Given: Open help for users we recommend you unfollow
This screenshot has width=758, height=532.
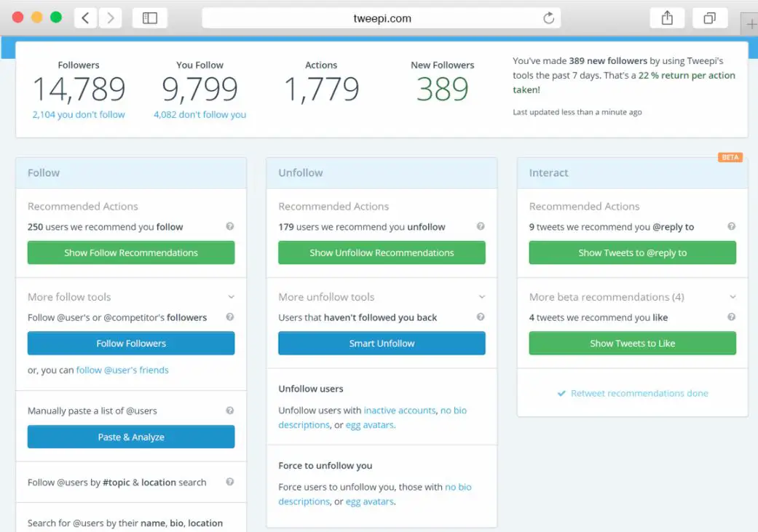Looking at the screenshot, I should (x=481, y=226).
